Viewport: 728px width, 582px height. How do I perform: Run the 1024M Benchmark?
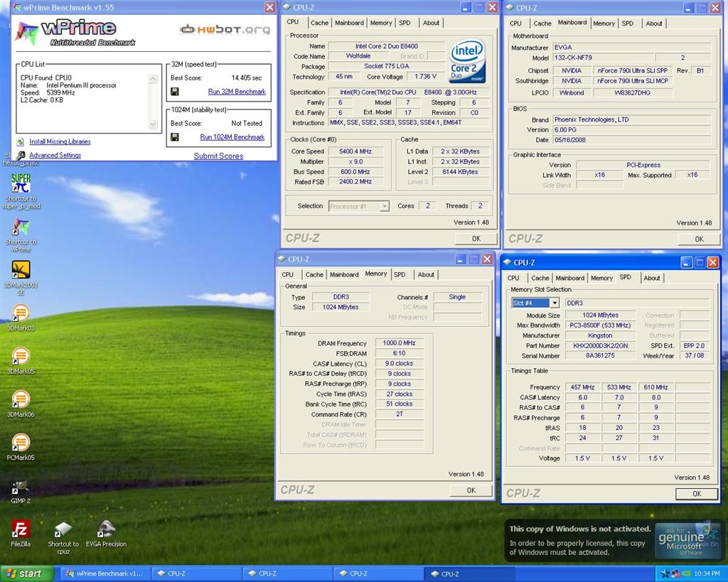pyautogui.click(x=232, y=137)
